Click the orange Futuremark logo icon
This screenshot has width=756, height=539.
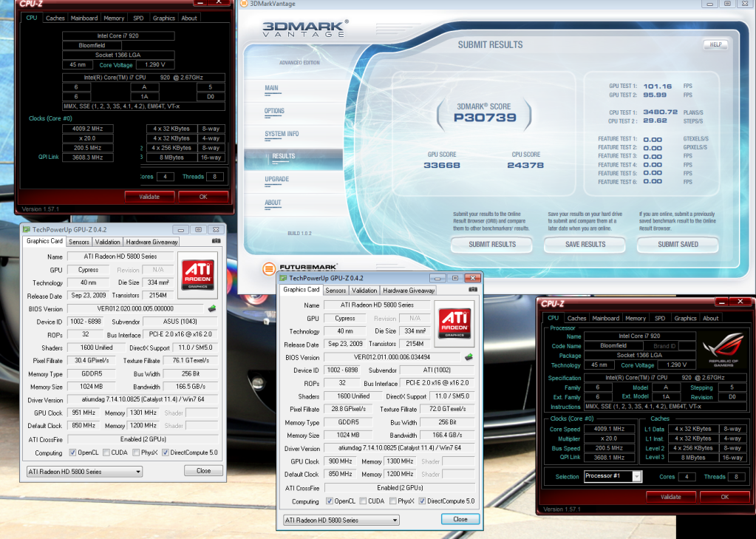269,269
